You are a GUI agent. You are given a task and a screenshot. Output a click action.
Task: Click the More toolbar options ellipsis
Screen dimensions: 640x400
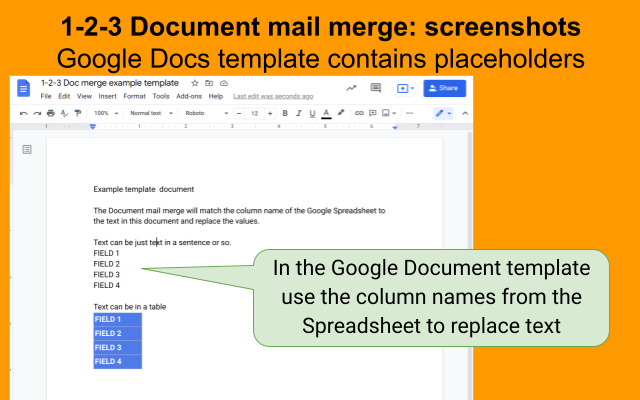(x=409, y=113)
